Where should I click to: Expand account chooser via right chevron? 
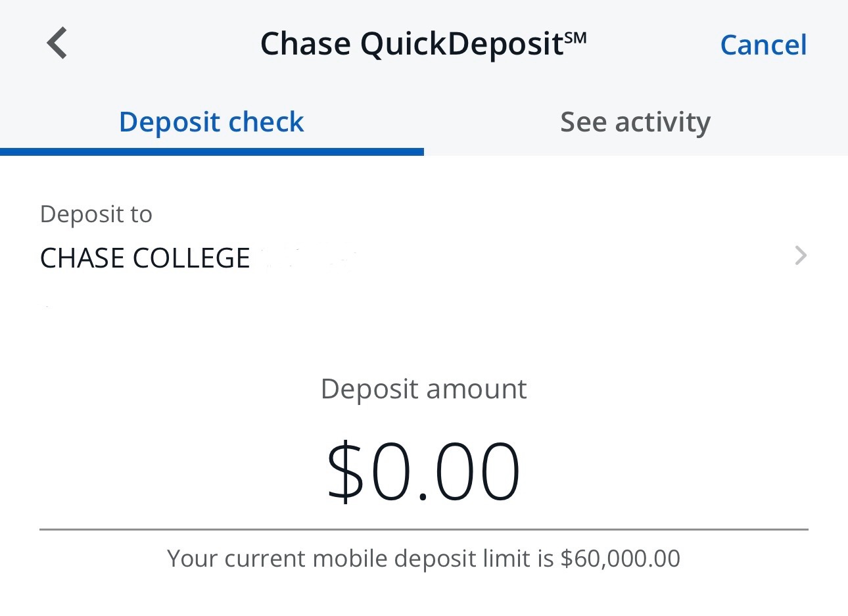800,255
